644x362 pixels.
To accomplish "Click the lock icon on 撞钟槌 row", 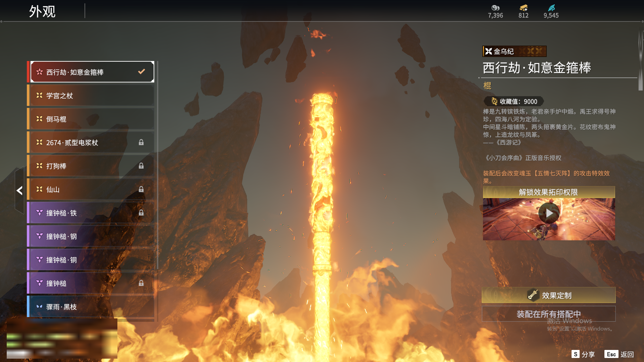I will (x=141, y=283).
